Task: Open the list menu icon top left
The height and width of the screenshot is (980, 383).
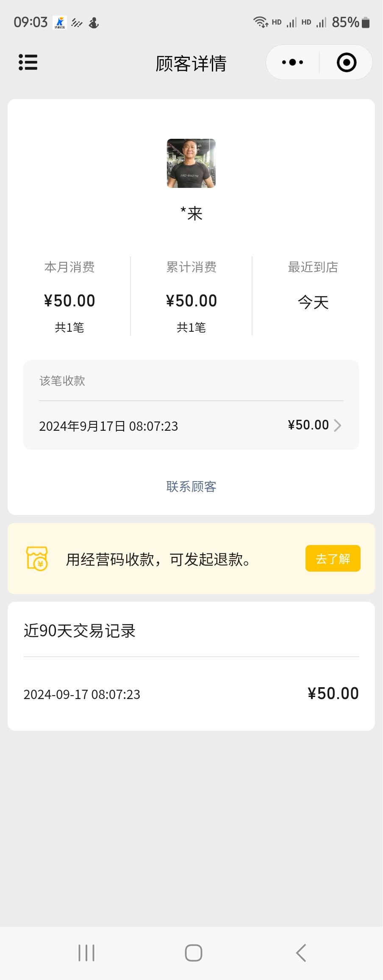Action: pos(28,62)
